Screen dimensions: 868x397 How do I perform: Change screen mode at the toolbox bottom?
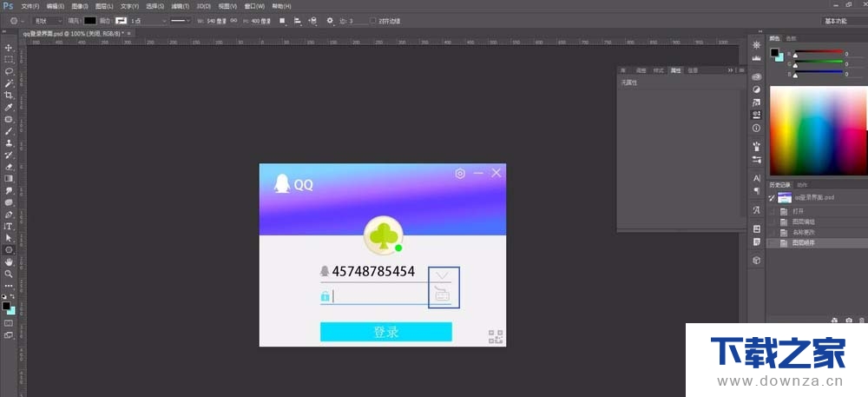point(9,335)
